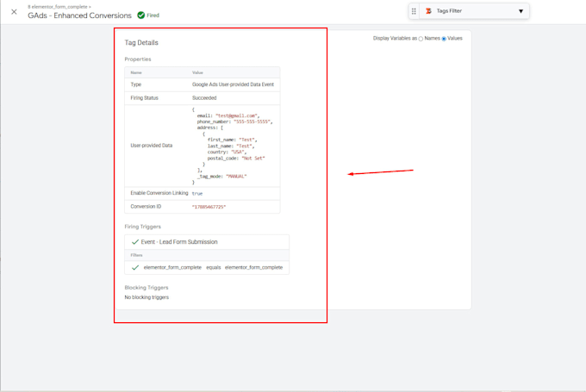The width and height of the screenshot is (586, 392).
Task: Click the elementor_form_complete breadcrumb link
Action: 58,7
